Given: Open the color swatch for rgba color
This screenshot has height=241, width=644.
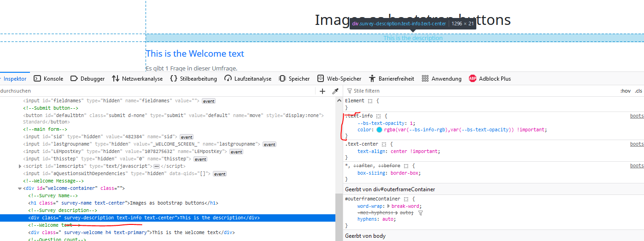Looking at the screenshot, I should pos(380,130).
